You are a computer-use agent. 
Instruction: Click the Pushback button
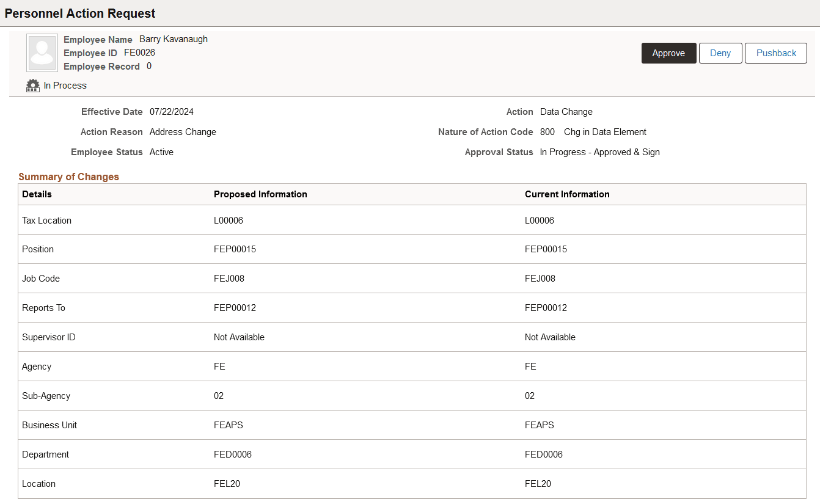click(776, 53)
